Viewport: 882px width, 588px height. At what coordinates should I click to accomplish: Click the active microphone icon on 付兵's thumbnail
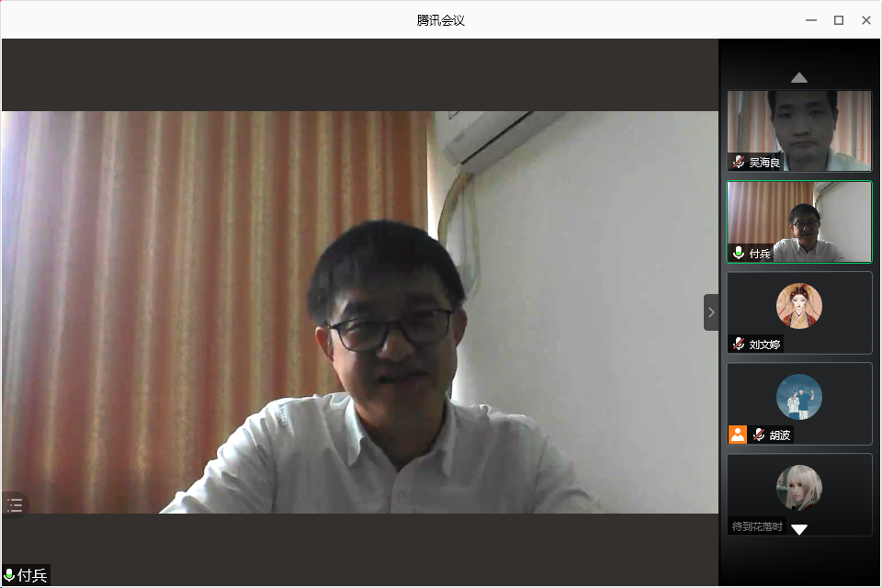739,254
